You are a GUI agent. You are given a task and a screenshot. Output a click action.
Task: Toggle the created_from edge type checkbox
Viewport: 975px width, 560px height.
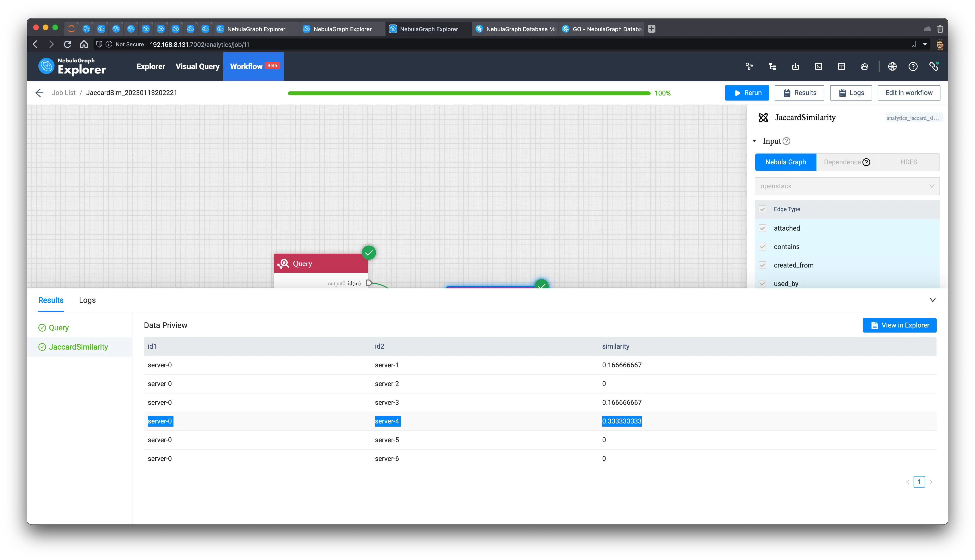click(762, 265)
